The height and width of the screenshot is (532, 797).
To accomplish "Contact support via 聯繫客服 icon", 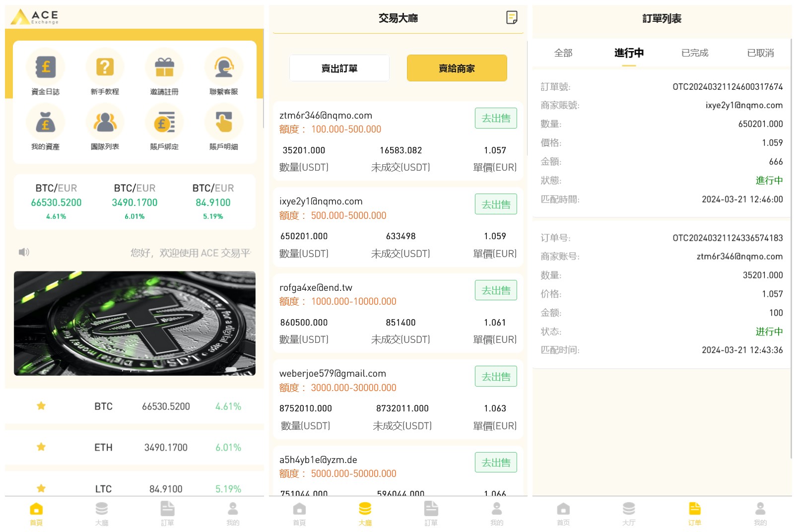I will pyautogui.click(x=224, y=67).
